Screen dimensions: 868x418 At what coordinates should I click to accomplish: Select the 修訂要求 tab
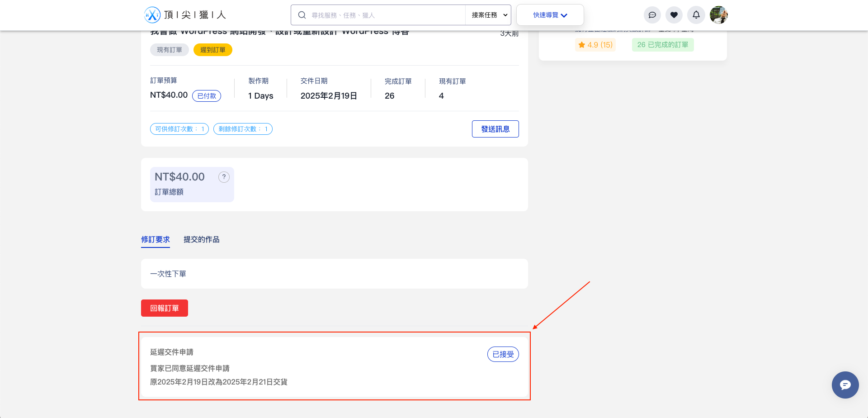[156, 239]
